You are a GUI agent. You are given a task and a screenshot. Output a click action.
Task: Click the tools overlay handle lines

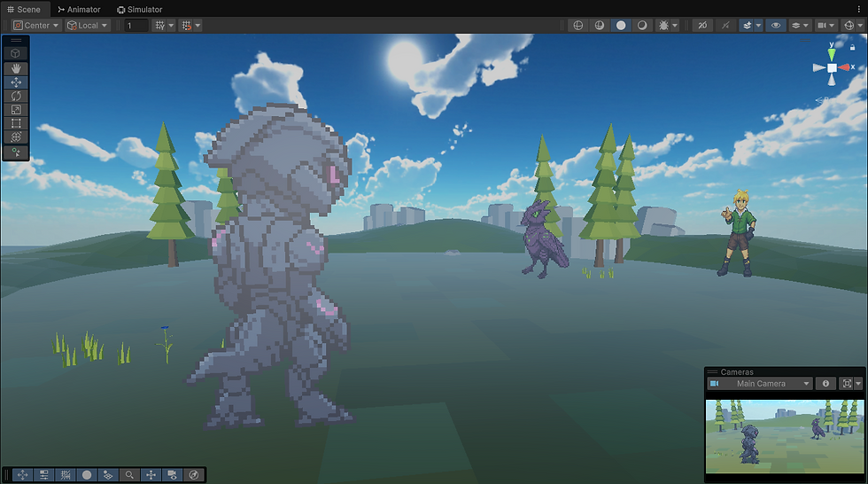point(16,41)
